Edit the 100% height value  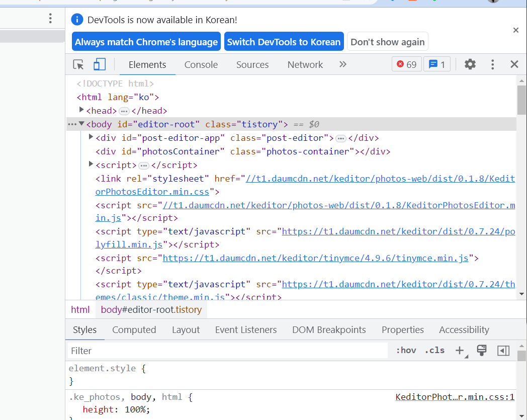pyautogui.click(x=135, y=409)
